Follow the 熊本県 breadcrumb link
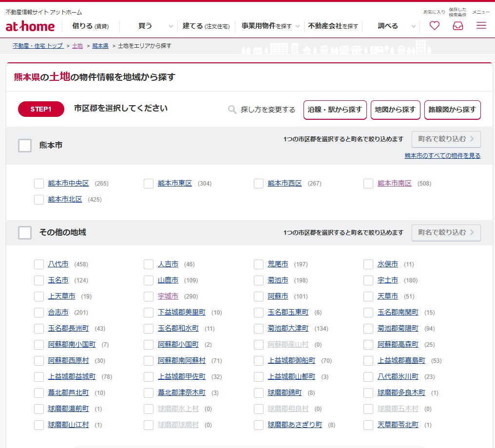Screen dimensions: 495x448 pos(100,46)
